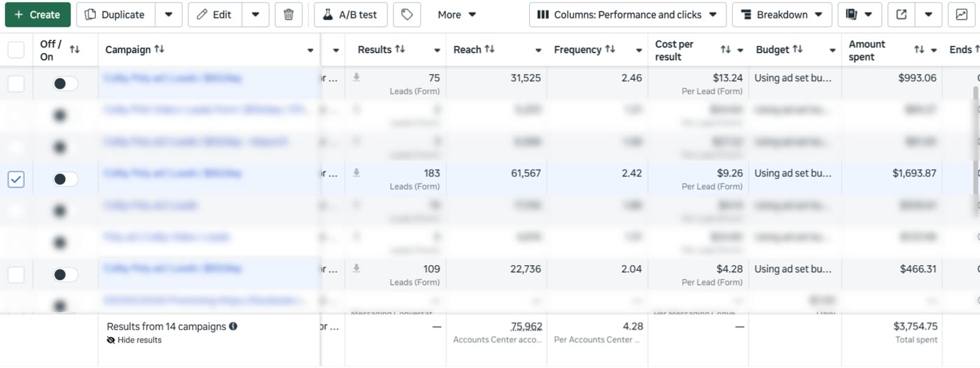Click the $4.28 cost per lead value
This screenshot has height=368, width=980.
point(730,269)
